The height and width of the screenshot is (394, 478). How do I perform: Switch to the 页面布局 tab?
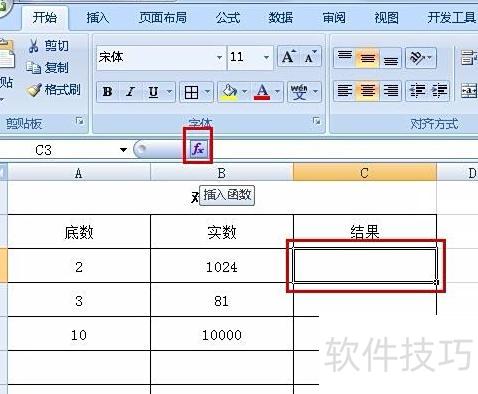coord(163,17)
